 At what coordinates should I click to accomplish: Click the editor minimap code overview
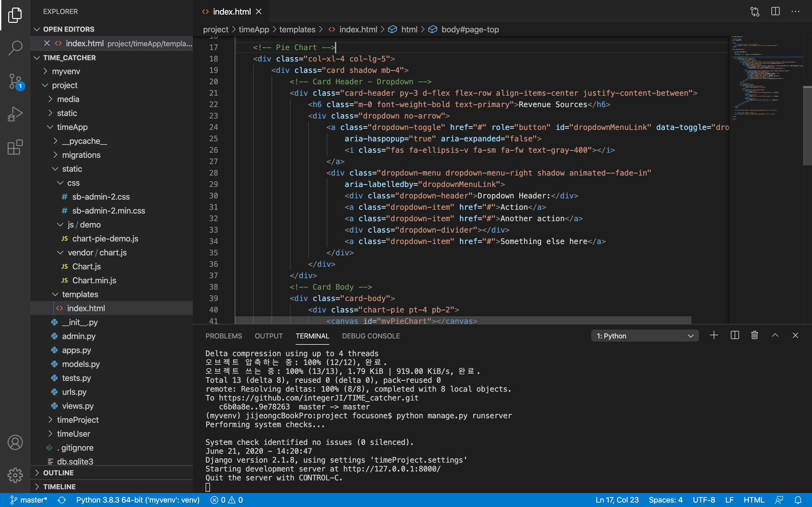point(766,77)
